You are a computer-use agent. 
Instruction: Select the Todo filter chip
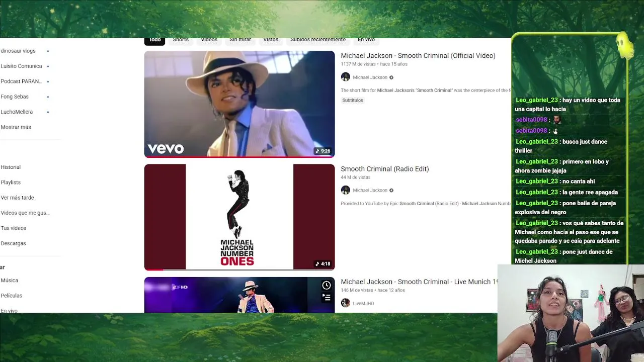click(155, 40)
